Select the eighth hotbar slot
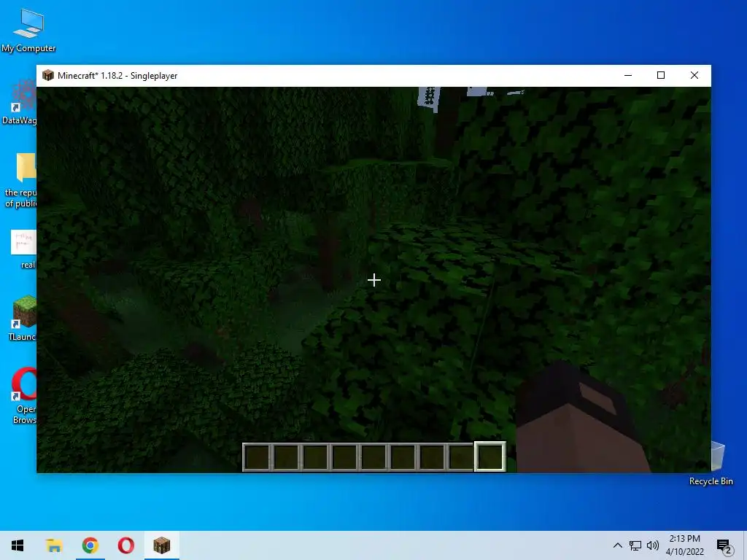 [x=461, y=456]
